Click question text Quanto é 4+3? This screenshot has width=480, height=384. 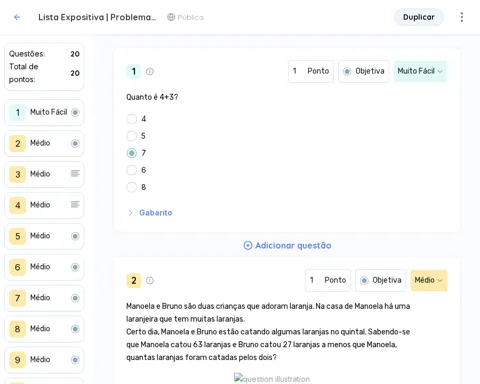point(152,97)
